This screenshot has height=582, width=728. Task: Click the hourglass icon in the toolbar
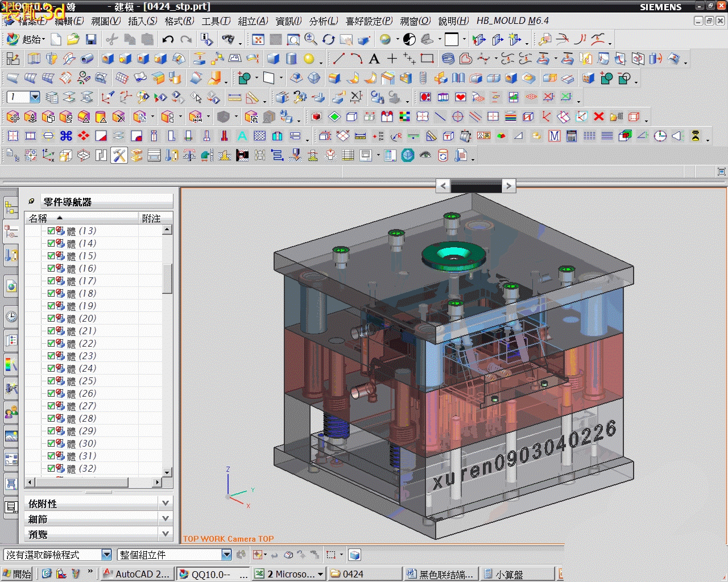pos(695,136)
